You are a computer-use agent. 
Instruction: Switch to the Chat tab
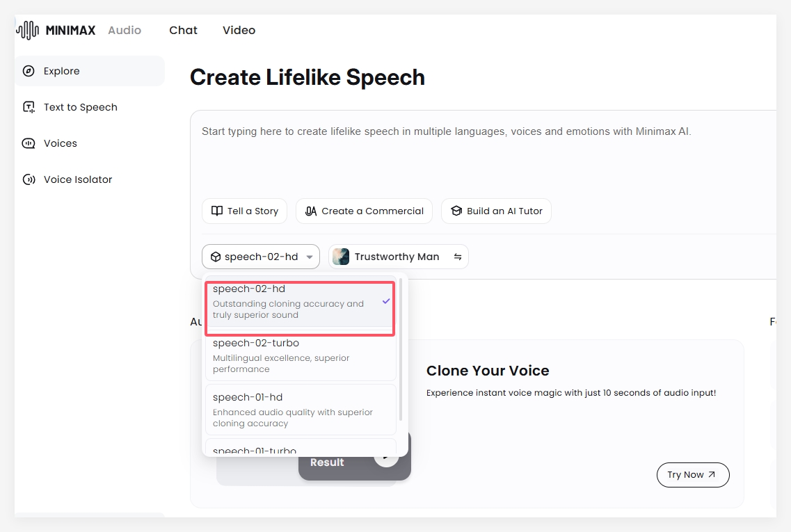tap(183, 30)
